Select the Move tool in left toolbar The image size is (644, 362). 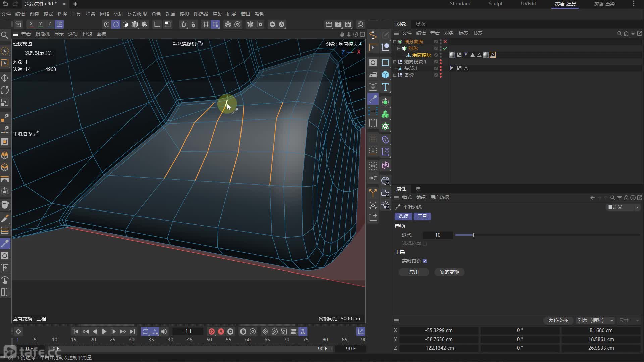point(5,78)
